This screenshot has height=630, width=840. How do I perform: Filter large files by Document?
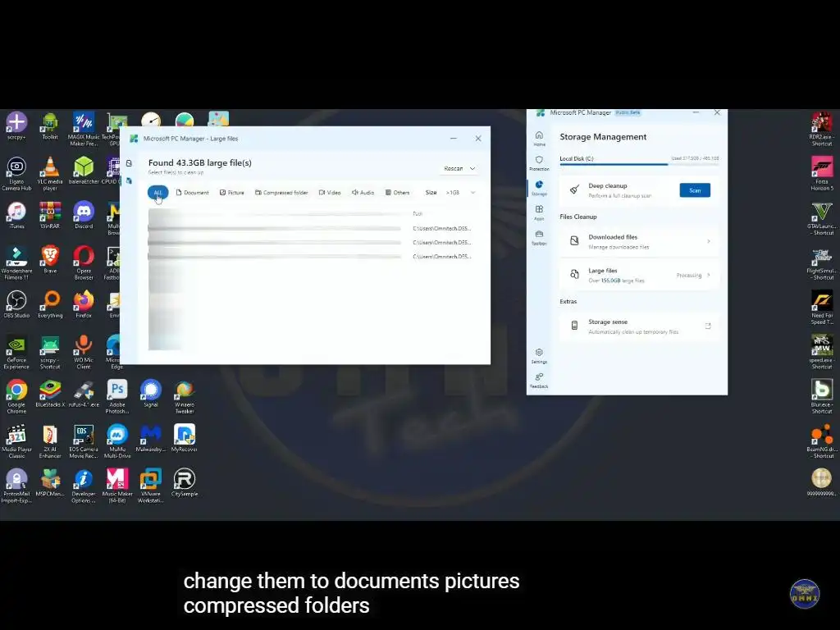192,192
